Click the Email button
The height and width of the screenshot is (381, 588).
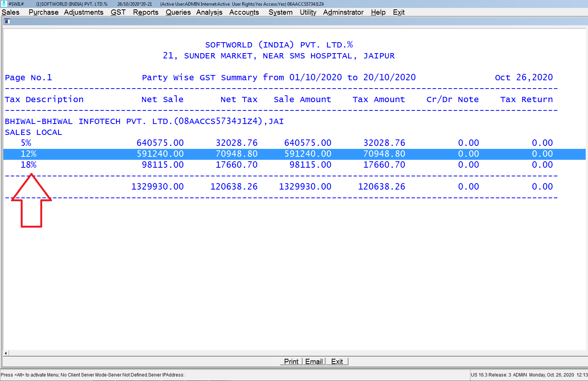point(314,361)
